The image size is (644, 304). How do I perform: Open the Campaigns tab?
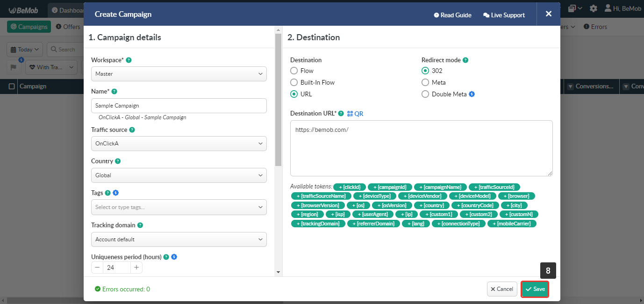pyautogui.click(x=29, y=27)
